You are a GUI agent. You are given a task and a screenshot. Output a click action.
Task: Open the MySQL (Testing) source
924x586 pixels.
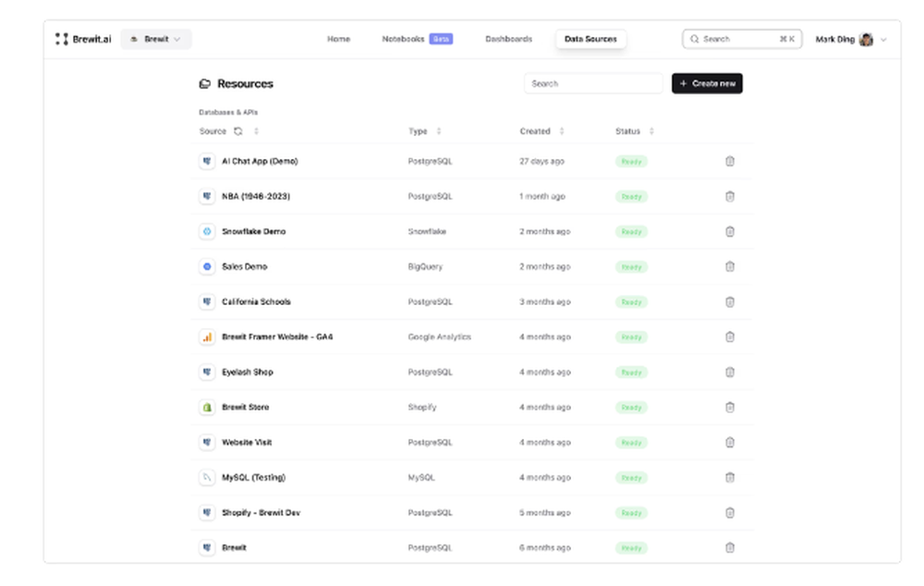coord(253,478)
